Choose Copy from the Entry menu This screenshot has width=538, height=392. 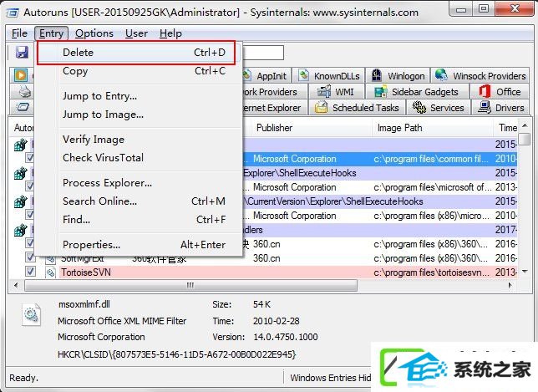coord(139,71)
